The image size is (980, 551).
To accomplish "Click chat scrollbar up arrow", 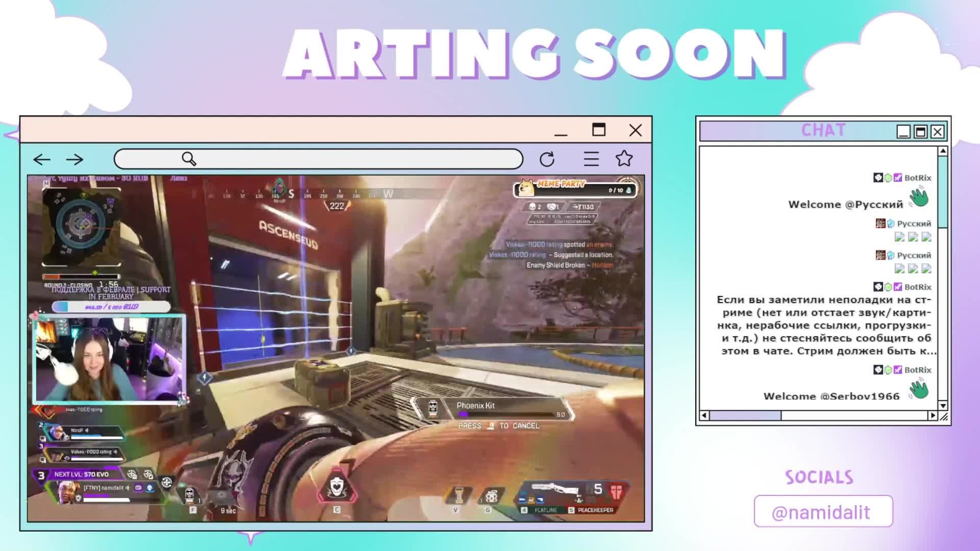I will tap(943, 151).
